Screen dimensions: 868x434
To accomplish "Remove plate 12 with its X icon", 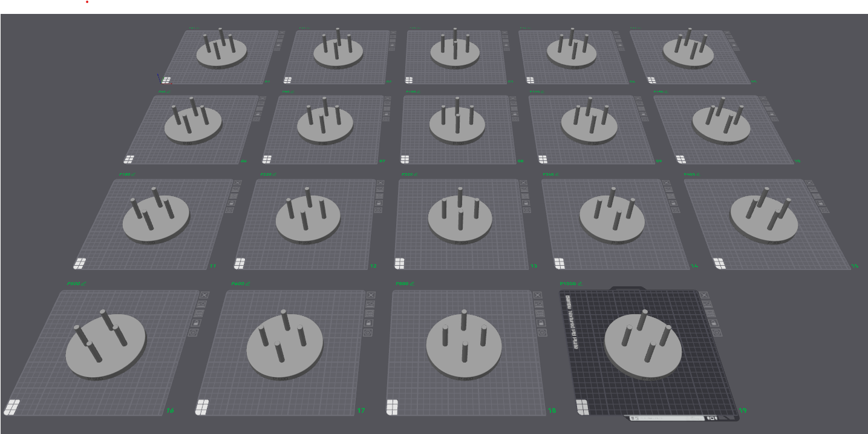I will point(380,182).
